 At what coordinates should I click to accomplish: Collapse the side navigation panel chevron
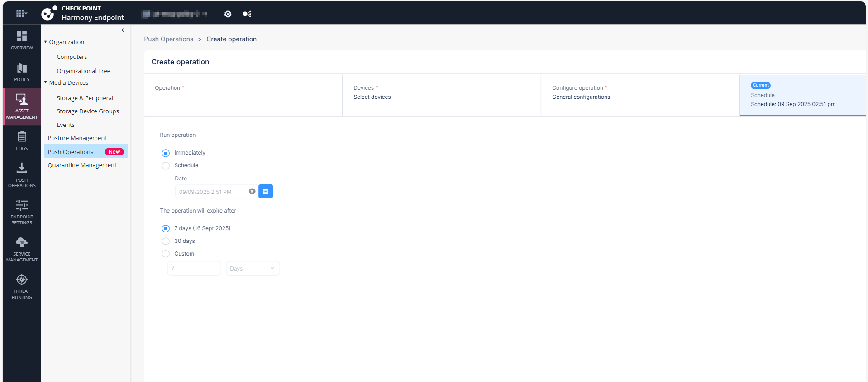click(x=123, y=30)
